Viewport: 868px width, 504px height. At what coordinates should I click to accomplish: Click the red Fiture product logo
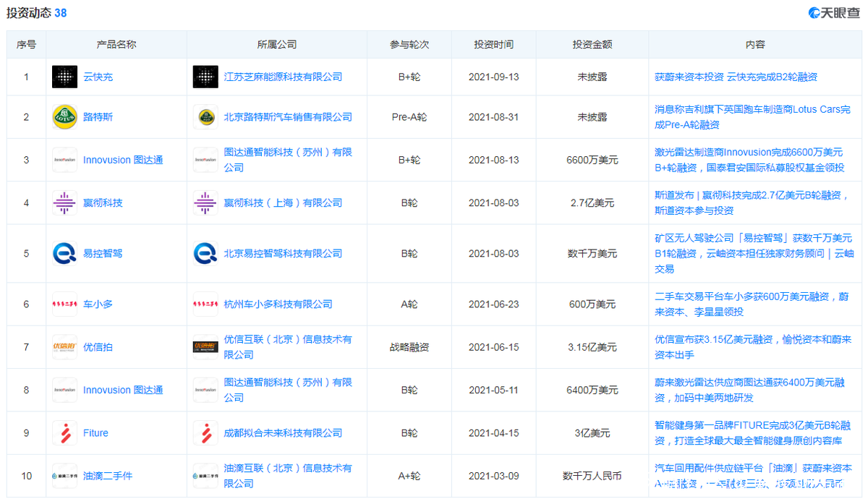tap(64, 433)
